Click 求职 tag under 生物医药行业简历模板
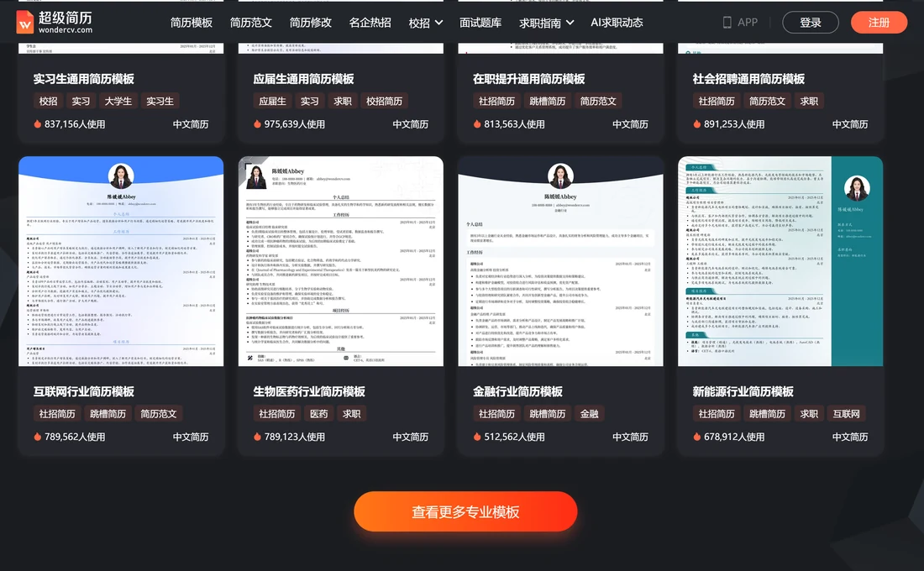The width and height of the screenshot is (924, 571). (x=352, y=414)
